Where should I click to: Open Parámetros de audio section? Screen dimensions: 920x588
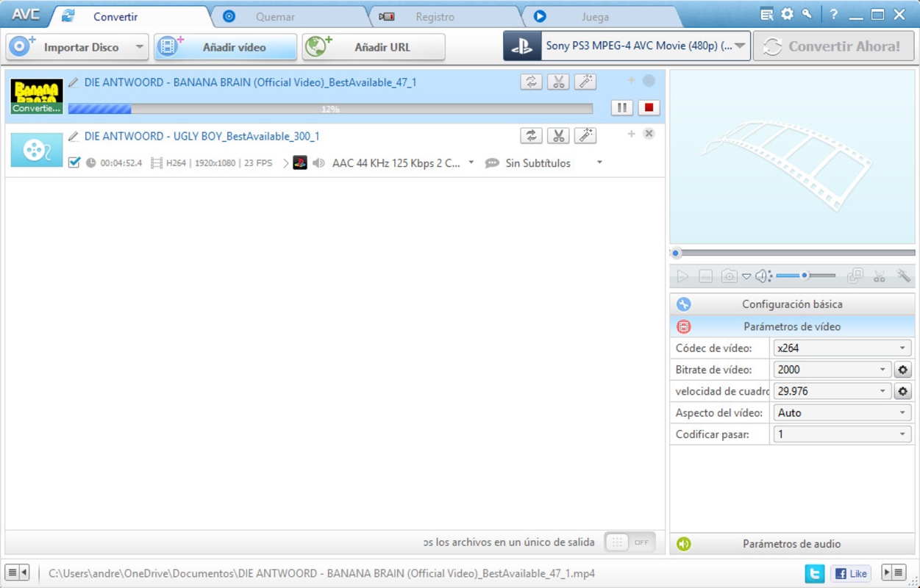point(791,544)
